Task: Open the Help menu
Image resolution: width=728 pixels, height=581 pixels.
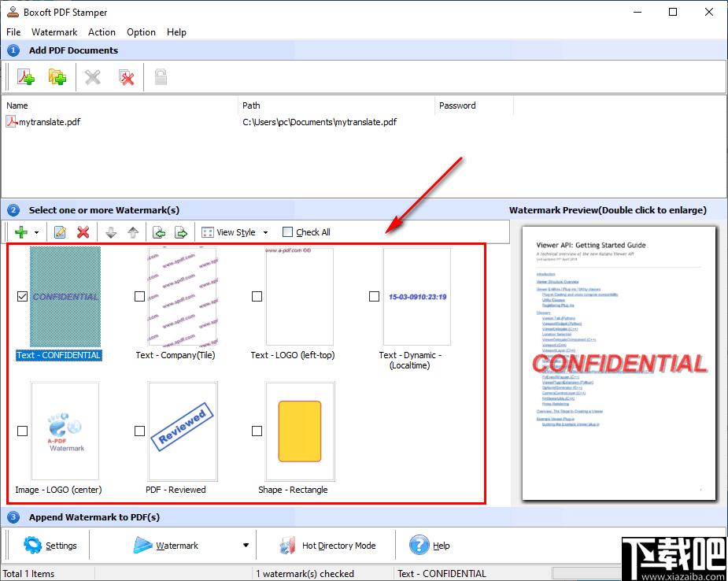Action: [x=176, y=32]
